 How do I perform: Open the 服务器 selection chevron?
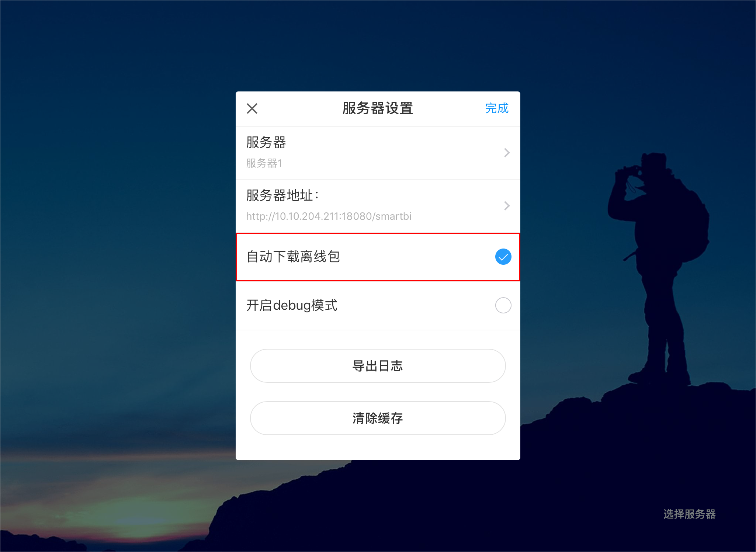[507, 153]
